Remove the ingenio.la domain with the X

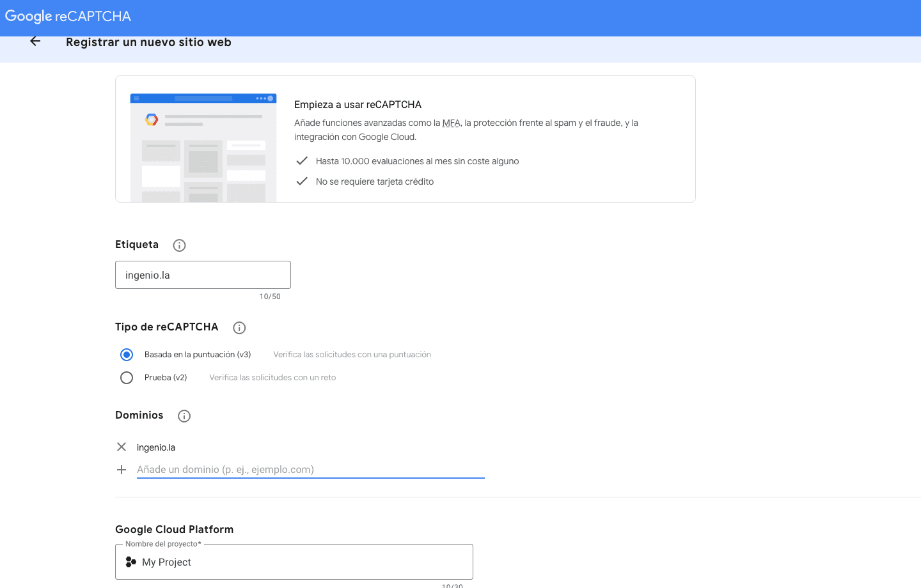pyautogui.click(x=122, y=447)
